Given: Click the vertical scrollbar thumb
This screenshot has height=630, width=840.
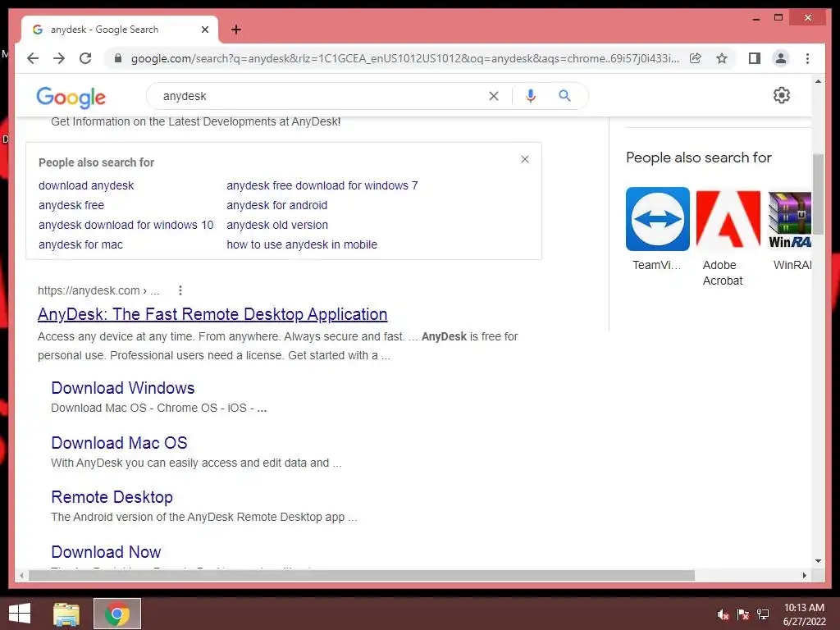Looking at the screenshot, I should [x=818, y=194].
